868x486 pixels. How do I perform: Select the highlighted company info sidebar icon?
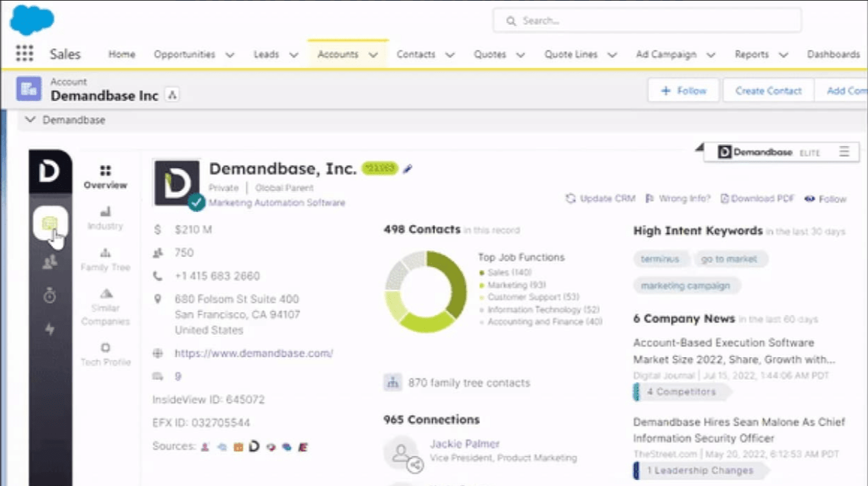50,223
